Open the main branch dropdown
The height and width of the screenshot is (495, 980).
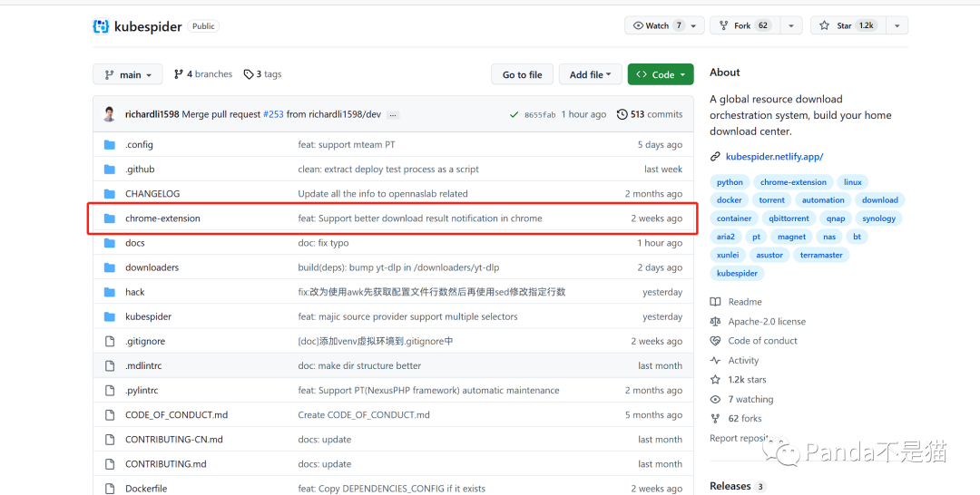128,74
